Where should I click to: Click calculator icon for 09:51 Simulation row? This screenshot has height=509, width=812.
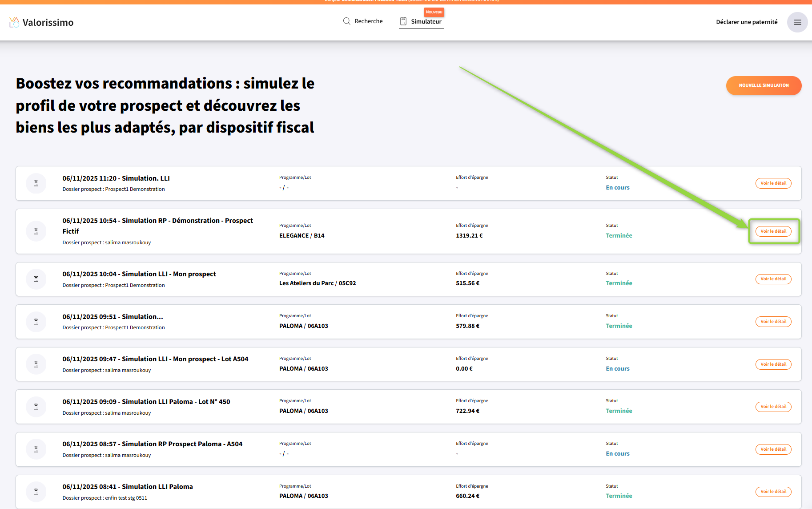coord(36,322)
